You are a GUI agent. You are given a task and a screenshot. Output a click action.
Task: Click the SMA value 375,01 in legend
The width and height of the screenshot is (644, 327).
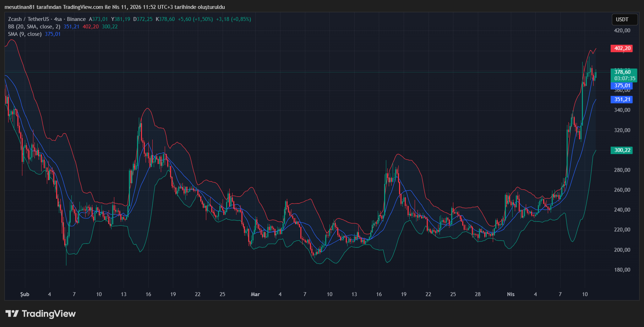53,34
